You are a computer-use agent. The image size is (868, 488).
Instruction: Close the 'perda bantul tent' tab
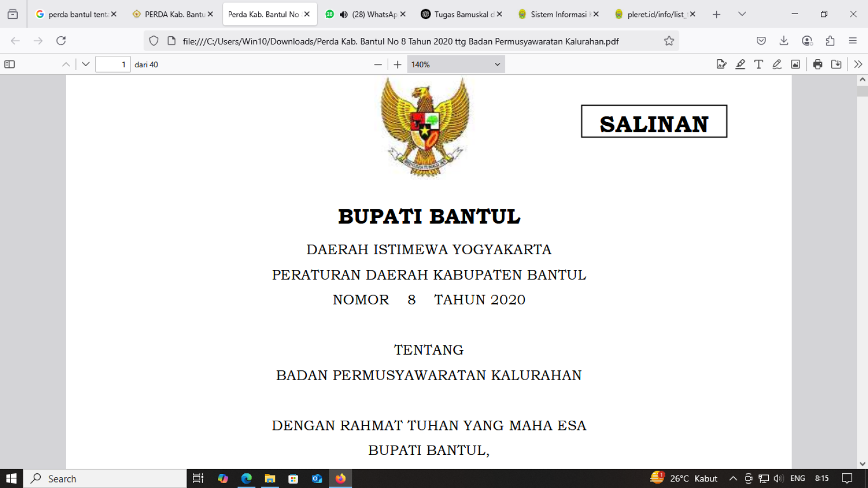pos(114,14)
